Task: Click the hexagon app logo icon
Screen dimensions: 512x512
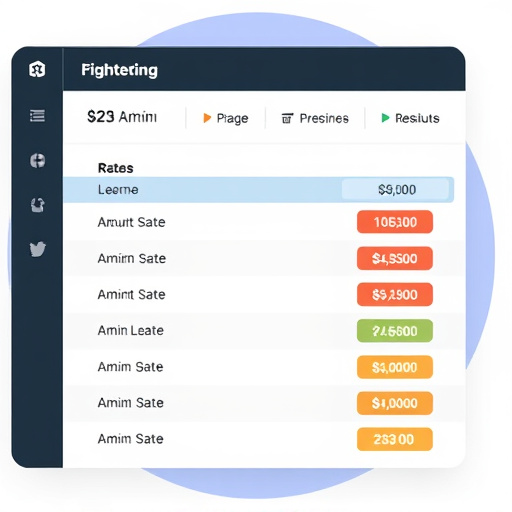Action: [x=37, y=69]
